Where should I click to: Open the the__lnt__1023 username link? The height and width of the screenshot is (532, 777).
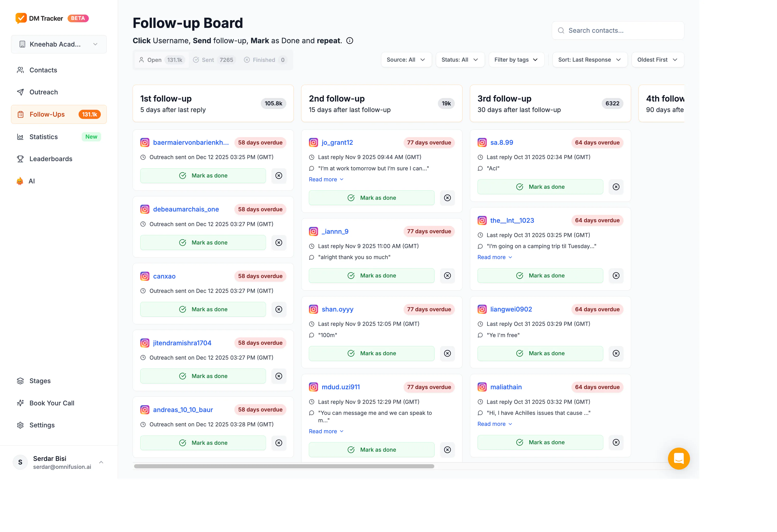pos(512,220)
